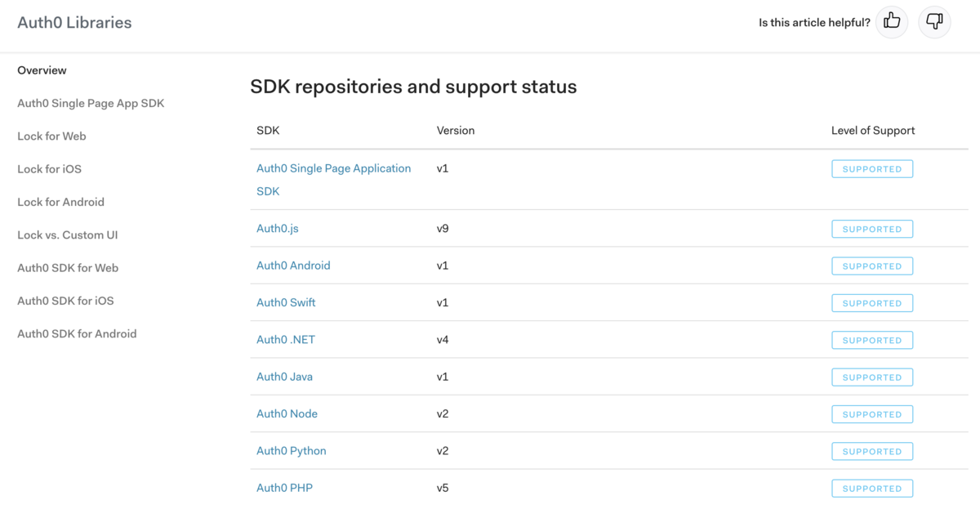Click the thumbs down not helpful icon
Viewport: 980px width, 518px height.
(x=934, y=22)
